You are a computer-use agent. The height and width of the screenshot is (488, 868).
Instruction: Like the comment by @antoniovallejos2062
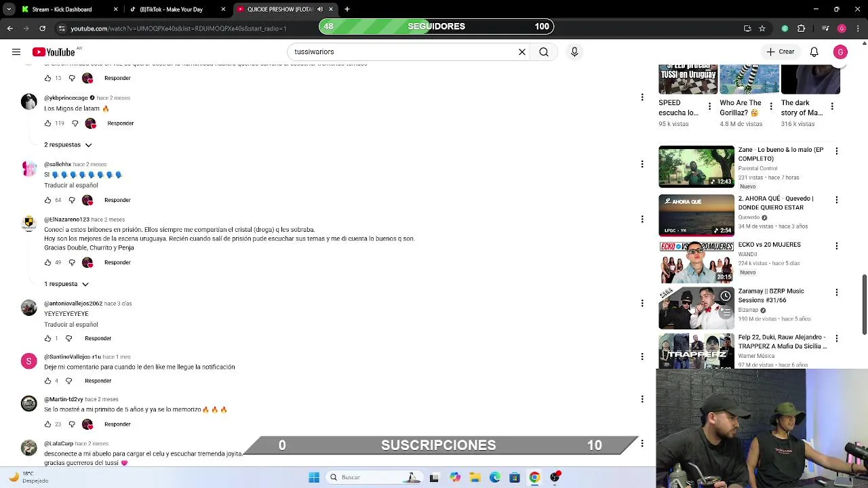(47, 338)
